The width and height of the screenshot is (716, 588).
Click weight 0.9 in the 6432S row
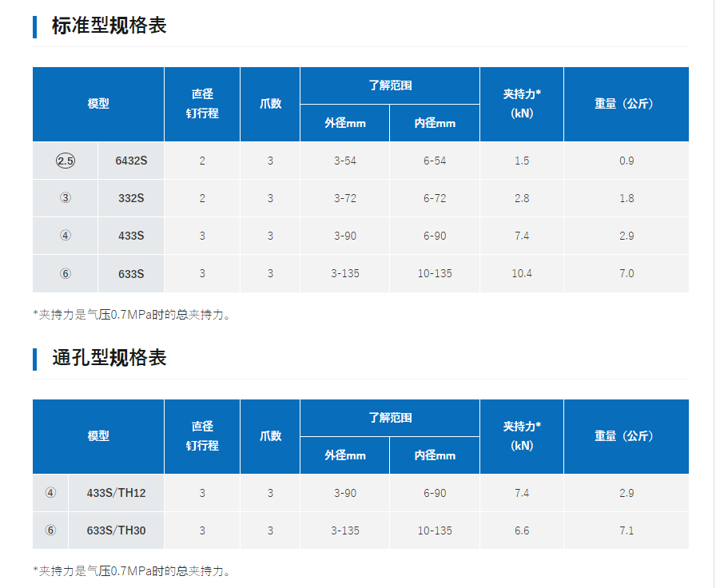click(626, 161)
